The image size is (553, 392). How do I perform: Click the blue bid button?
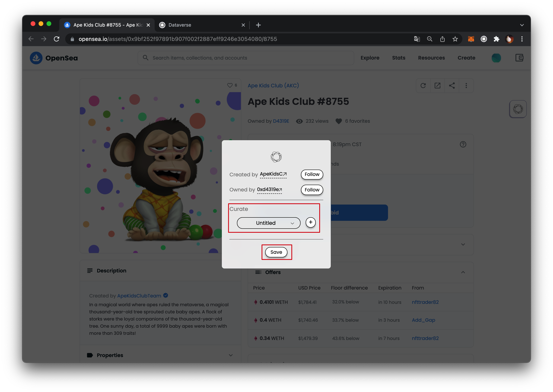(359, 213)
